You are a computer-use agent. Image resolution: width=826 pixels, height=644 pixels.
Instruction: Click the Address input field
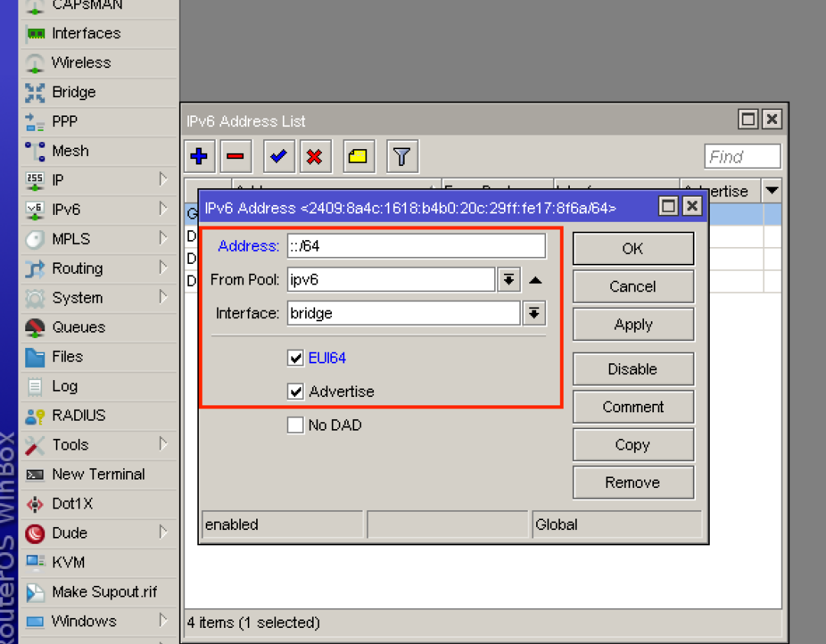click(417, 246)
